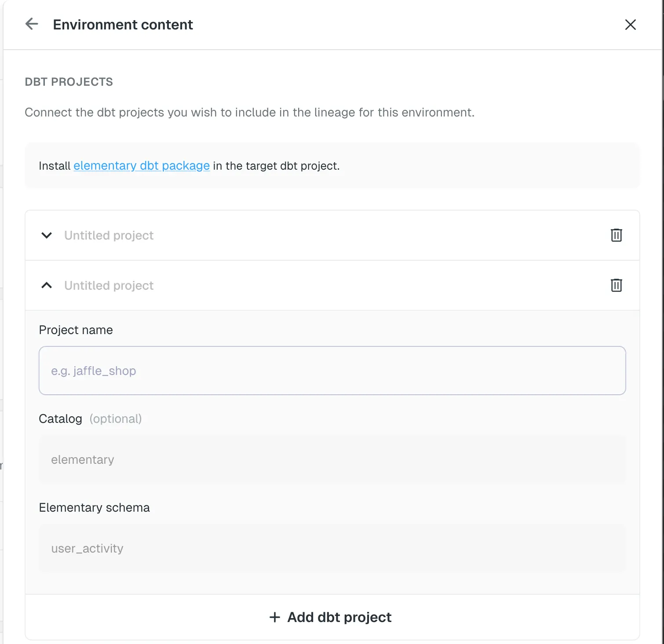The width and height of the screenshot is (664, 644).
Task: Delete the expanded second Untitled project
Action: (616, 285)
